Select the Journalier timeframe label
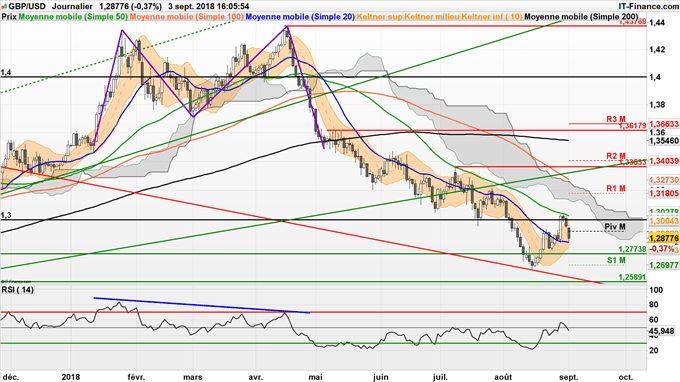 point(72,7)
